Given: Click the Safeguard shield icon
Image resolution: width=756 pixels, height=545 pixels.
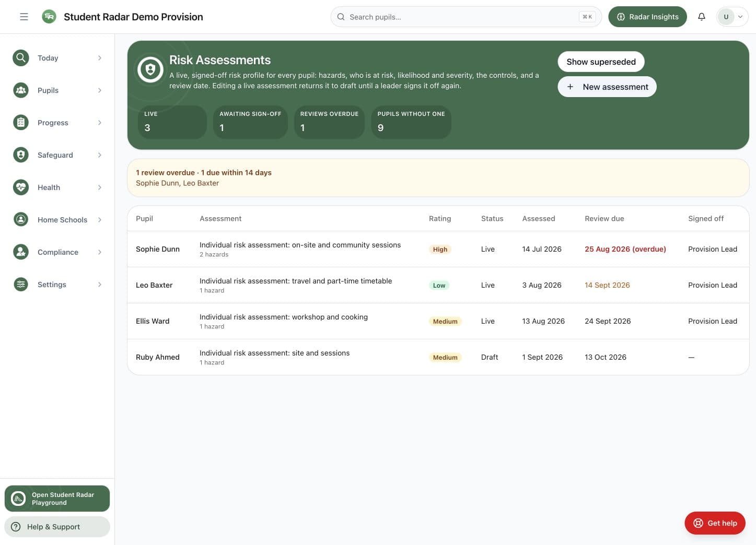Looking at the screenshot, I should (x=21, y=155).
